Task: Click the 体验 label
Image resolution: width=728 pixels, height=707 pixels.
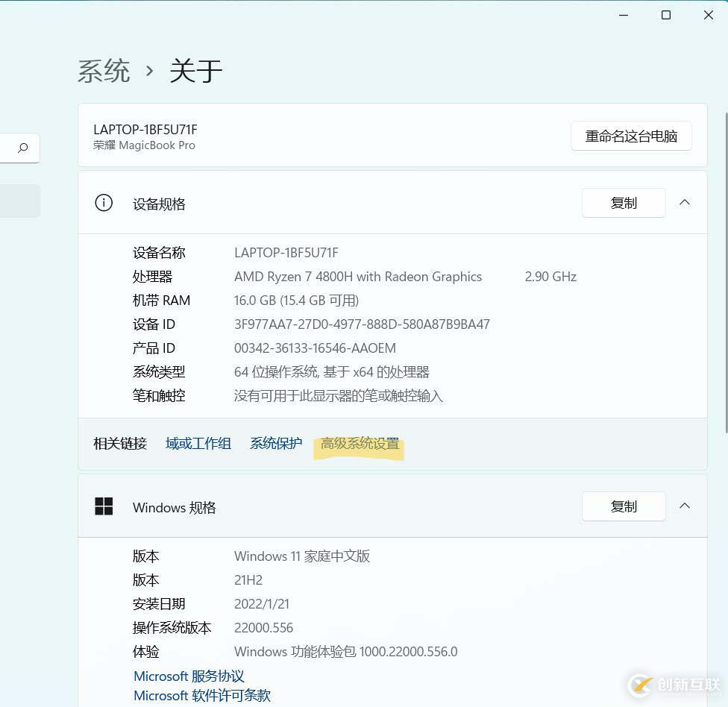Action: click(145, 652)
